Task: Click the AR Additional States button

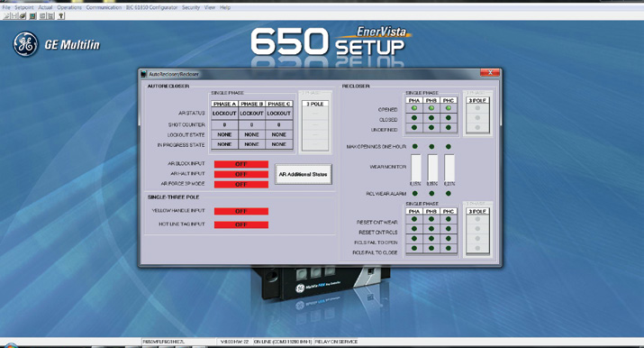Action: pos(304,174)
